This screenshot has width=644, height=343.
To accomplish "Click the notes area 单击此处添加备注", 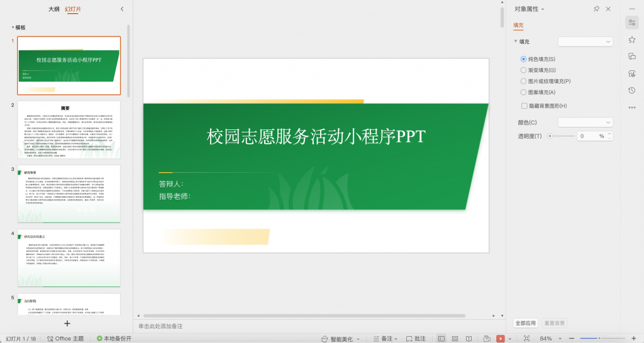I will [x=160, y=326].
